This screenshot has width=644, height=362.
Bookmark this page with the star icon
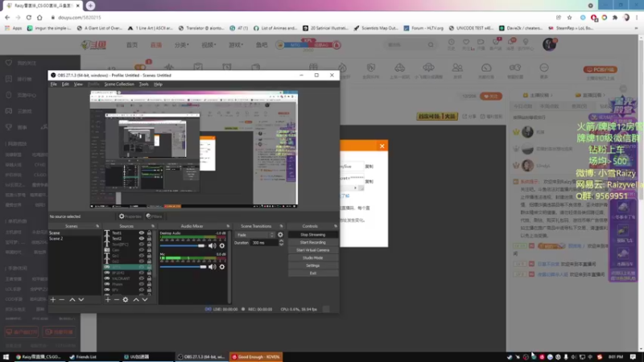coord(569,17)
